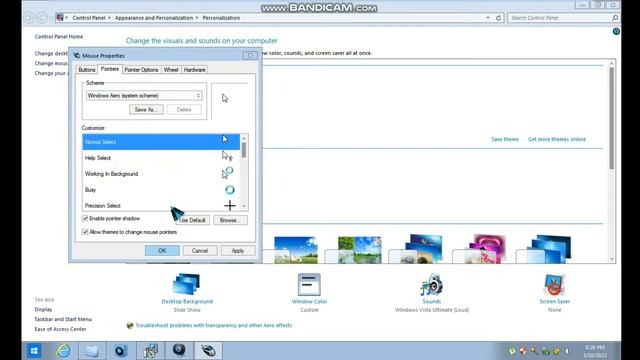Click Apply in Mouse Properties
Image resolution: width=640 pixels, height=360 pixels.
click(x=238, y=251)
